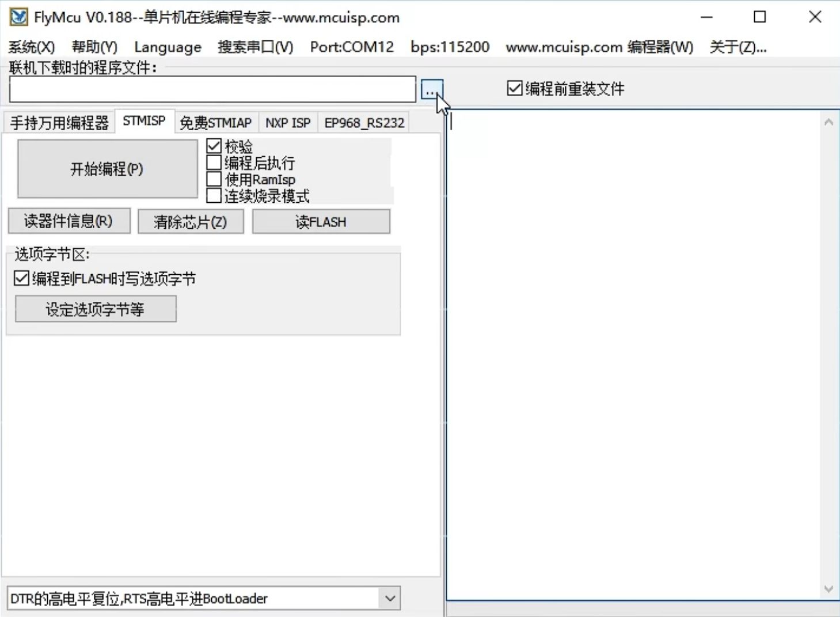The width and height of the screenshot is (840, 617).
Task: Open the Port:COM12 menu
Action: tap(352, 47)
